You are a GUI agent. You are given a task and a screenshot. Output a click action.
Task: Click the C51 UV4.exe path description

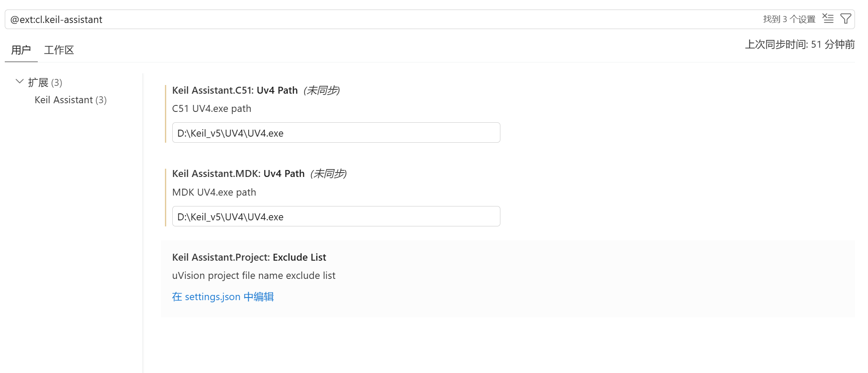point(212,108)
